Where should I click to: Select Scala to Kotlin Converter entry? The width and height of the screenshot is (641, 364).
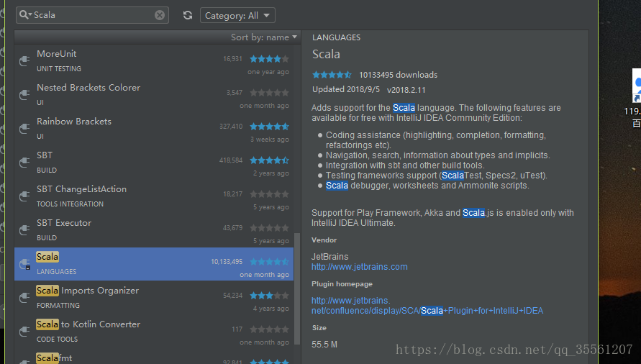pyautogui.click(x=154, y=332)
